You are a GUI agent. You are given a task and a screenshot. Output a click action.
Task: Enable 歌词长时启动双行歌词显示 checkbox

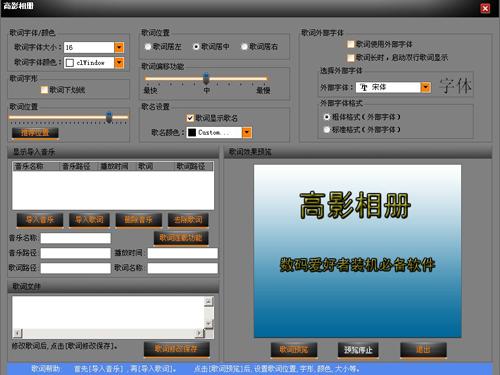coord(351,58)
